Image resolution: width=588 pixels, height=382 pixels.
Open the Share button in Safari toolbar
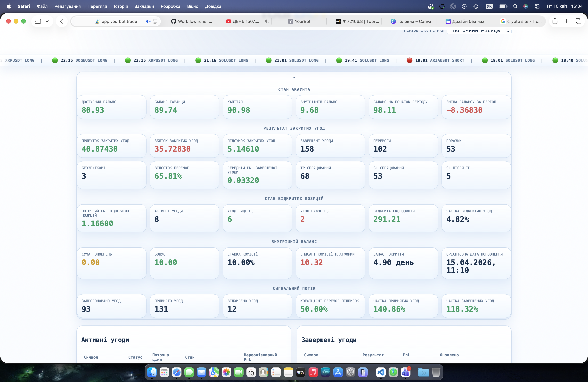(x=555, y=21)
